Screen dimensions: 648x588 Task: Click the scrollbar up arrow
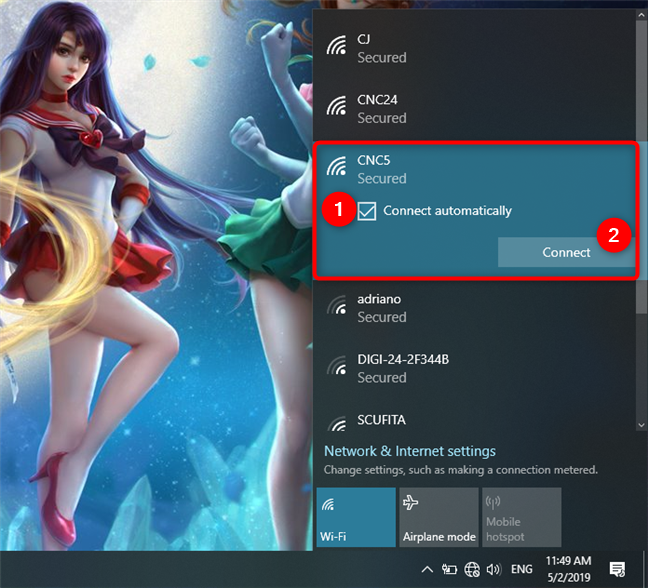tap(641, 15)
